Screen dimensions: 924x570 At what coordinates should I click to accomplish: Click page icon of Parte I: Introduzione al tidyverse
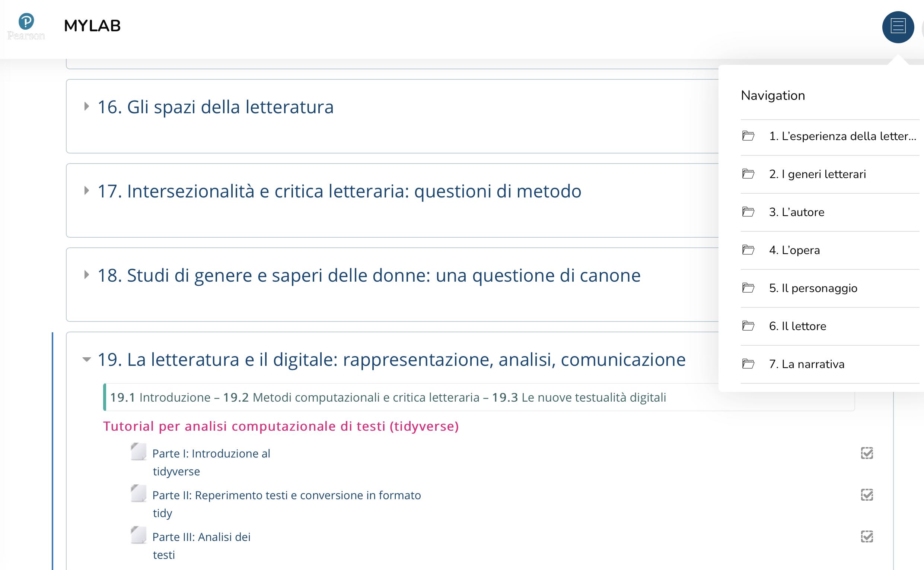coord(138,452)
